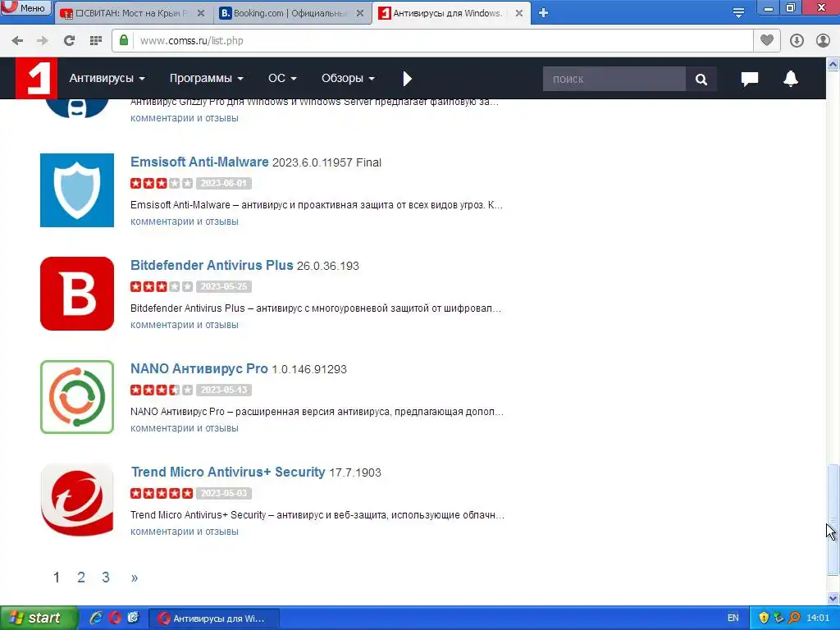
Task: Click the NANO Антивирус star rating
Action: pos(162,390)
